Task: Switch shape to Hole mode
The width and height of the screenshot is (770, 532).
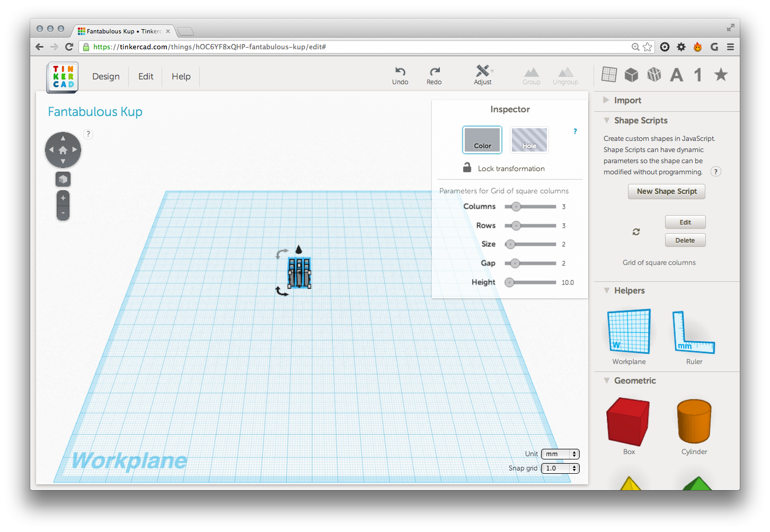Action: pyautogui.click(x=529, y=140)
